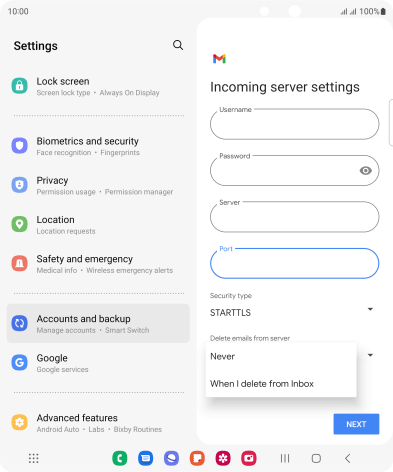Expand the Security type STARTTLS dropdown
Screen dimensions: 393x472
tap(293, 312)
